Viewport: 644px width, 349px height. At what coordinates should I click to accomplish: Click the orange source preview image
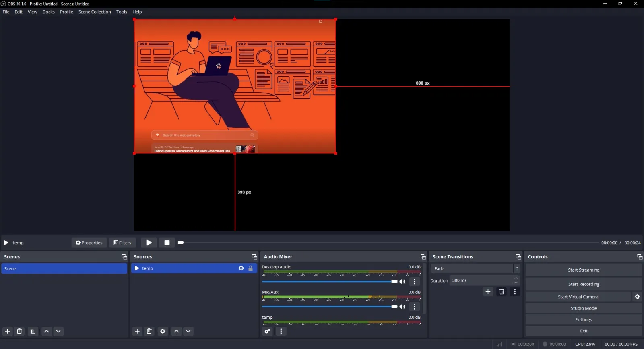[235, 86]
